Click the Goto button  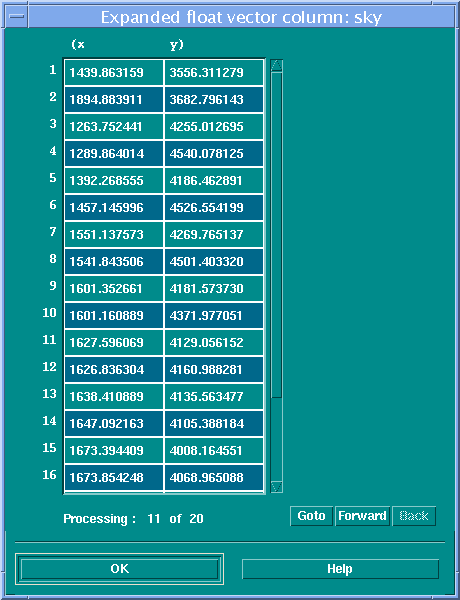click(x=312, y=516)
